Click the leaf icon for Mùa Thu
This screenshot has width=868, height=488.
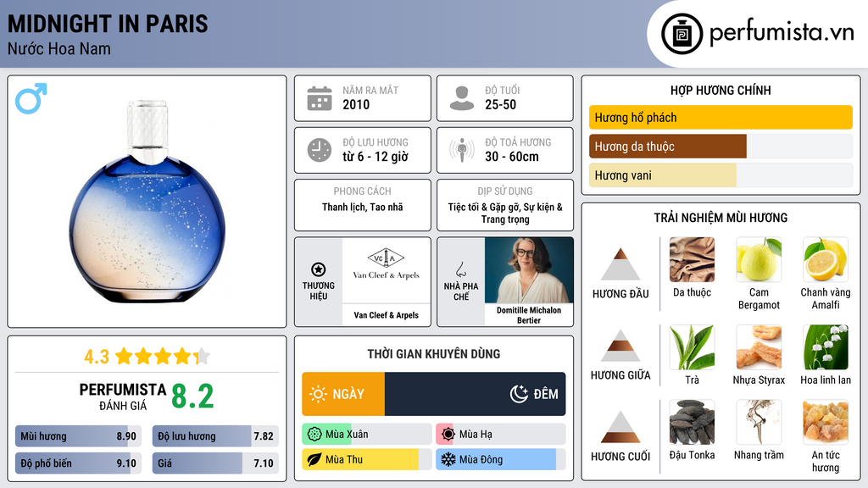coord(314,459)
